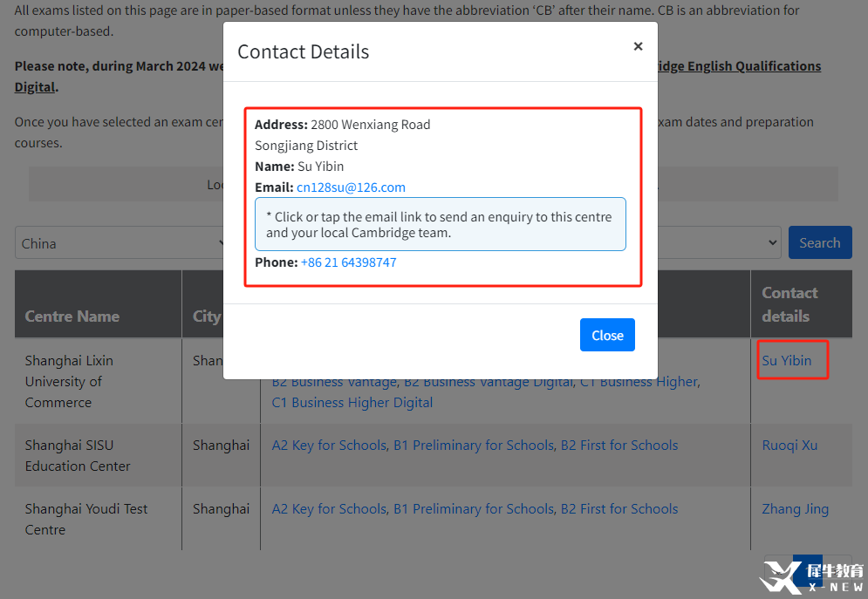868x599 pixels.
Task: Open Cambridge English Qualifications link
Action: point(739,66)
